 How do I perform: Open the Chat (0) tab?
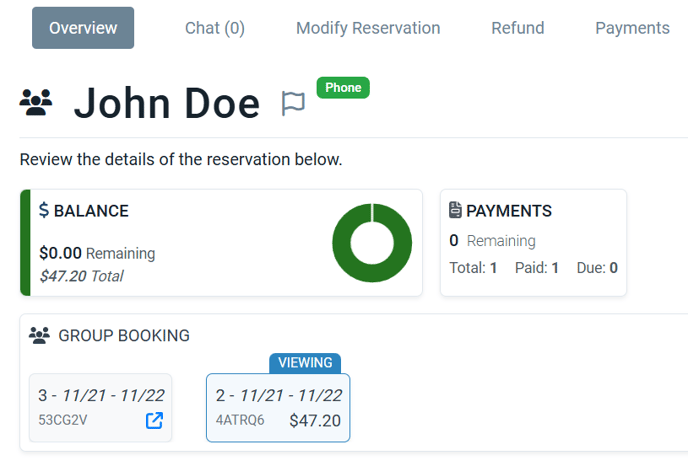click(215, 28)
